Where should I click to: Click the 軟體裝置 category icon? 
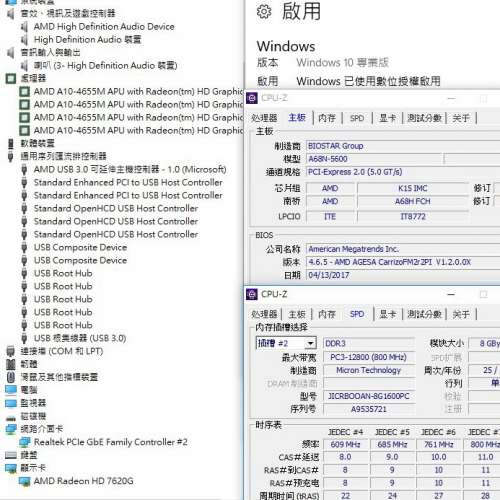tap(11, 144)
